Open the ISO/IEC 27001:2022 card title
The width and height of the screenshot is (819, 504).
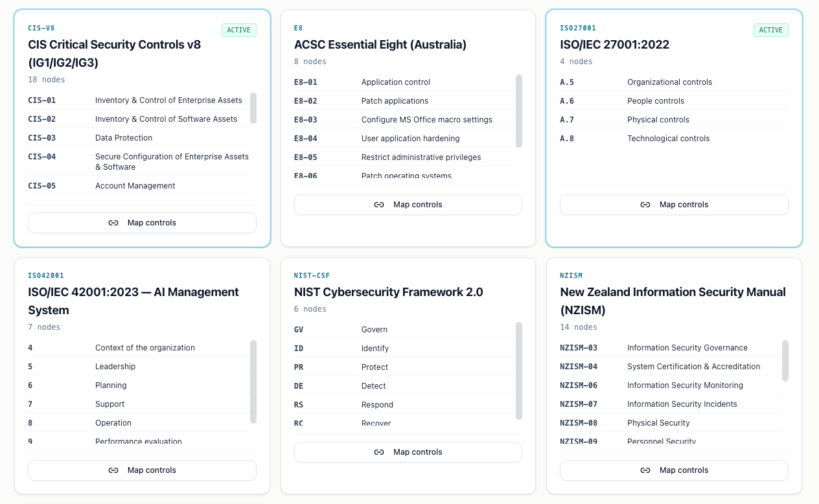pos(614,45)
